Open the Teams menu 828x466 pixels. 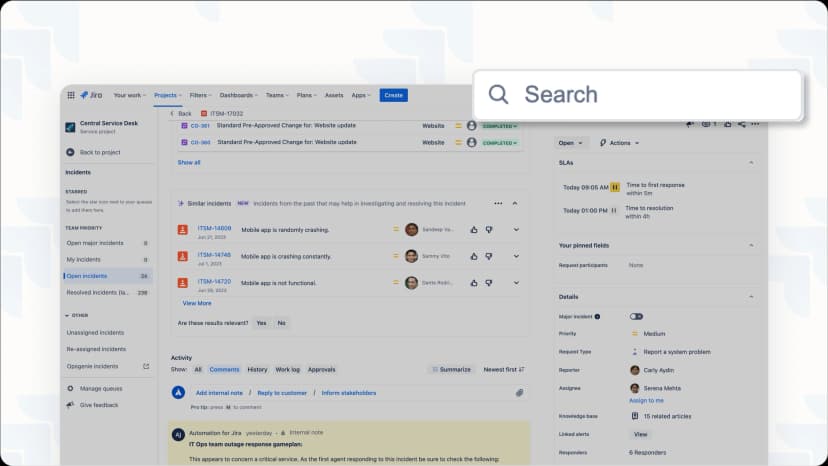277,95
